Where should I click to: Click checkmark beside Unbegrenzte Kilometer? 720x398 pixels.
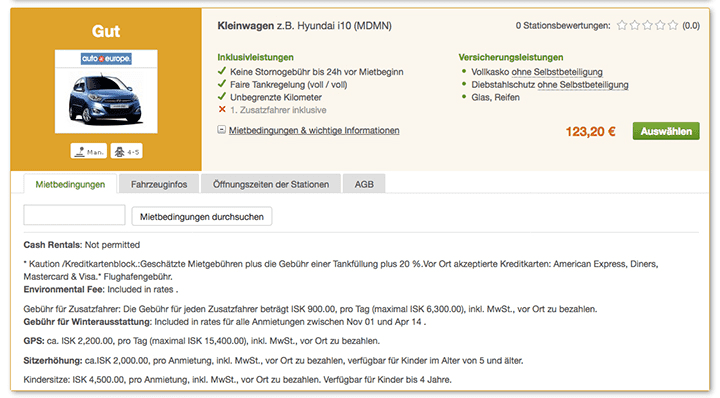(222, 96)
